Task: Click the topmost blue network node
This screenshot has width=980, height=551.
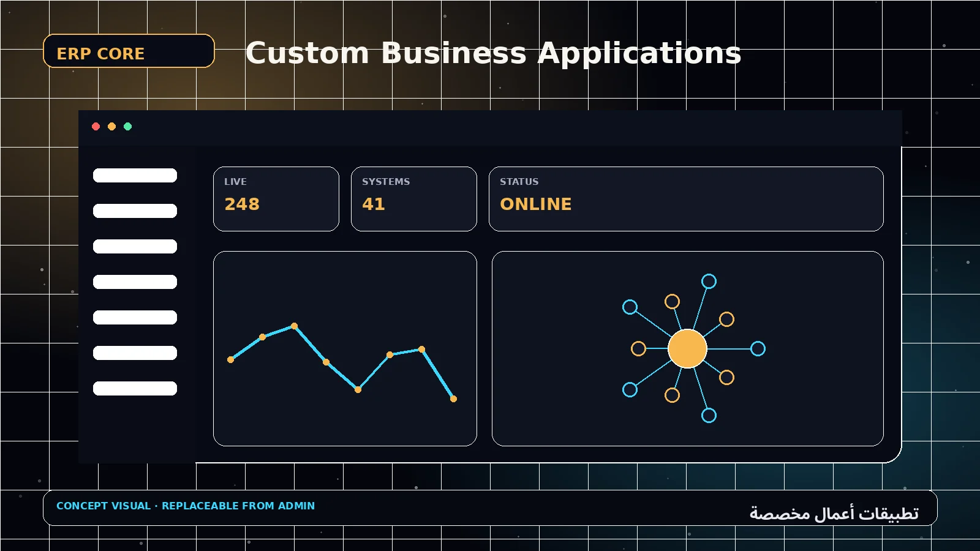Action: click(709, 281)
